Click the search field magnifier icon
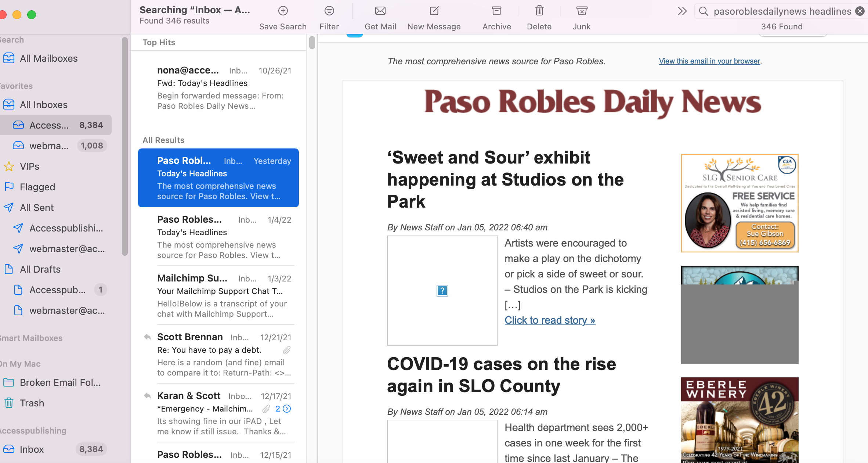The image size is (868, 463). [x=703, y=11]
